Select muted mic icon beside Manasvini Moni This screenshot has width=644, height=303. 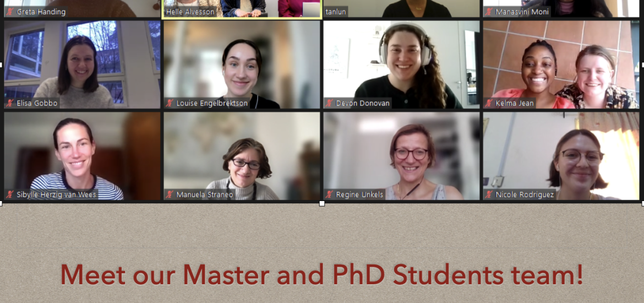[x=489, y=12]
